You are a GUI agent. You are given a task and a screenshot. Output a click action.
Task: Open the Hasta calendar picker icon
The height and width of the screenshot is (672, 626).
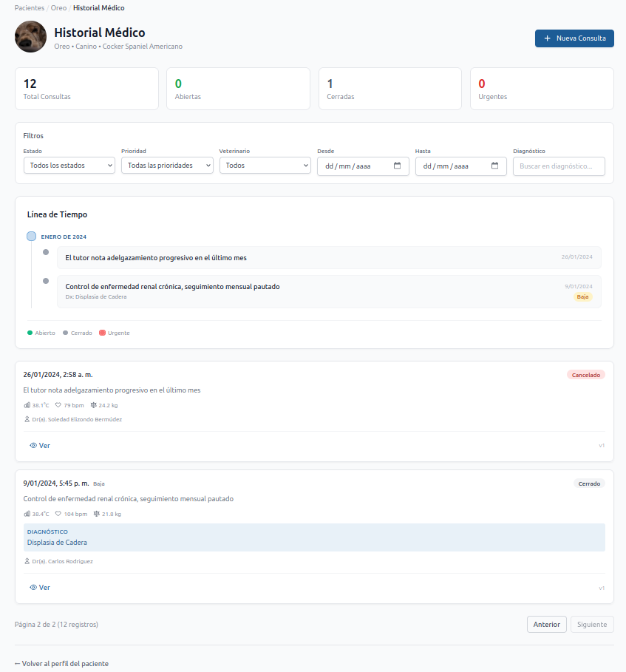click(495, 166)
